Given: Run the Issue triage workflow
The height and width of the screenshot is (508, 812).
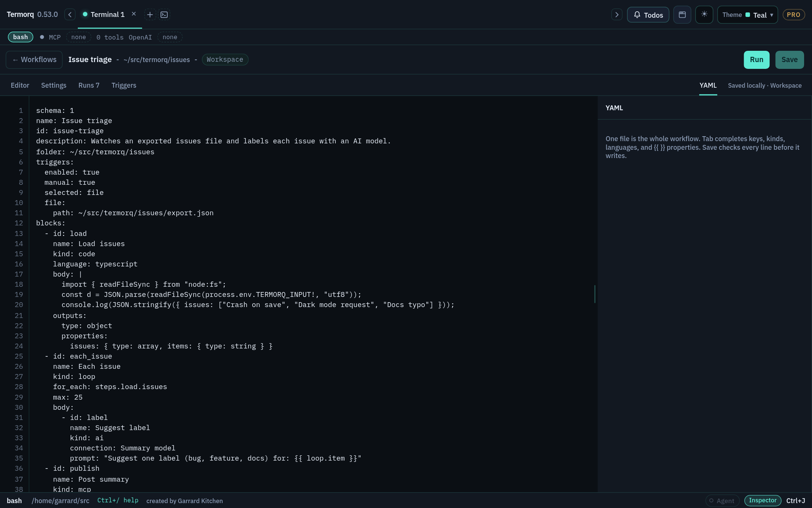Looking at the screenshot, I should (756, 60).
